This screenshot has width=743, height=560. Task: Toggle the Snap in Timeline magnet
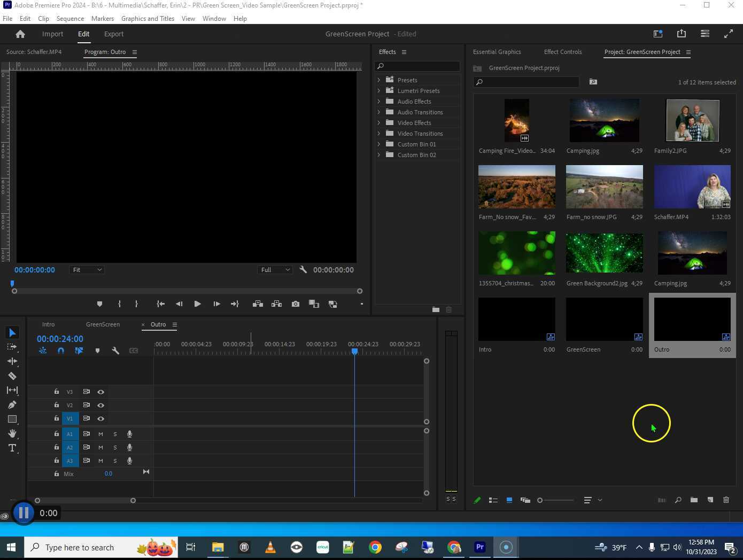(x=61, y=351)
